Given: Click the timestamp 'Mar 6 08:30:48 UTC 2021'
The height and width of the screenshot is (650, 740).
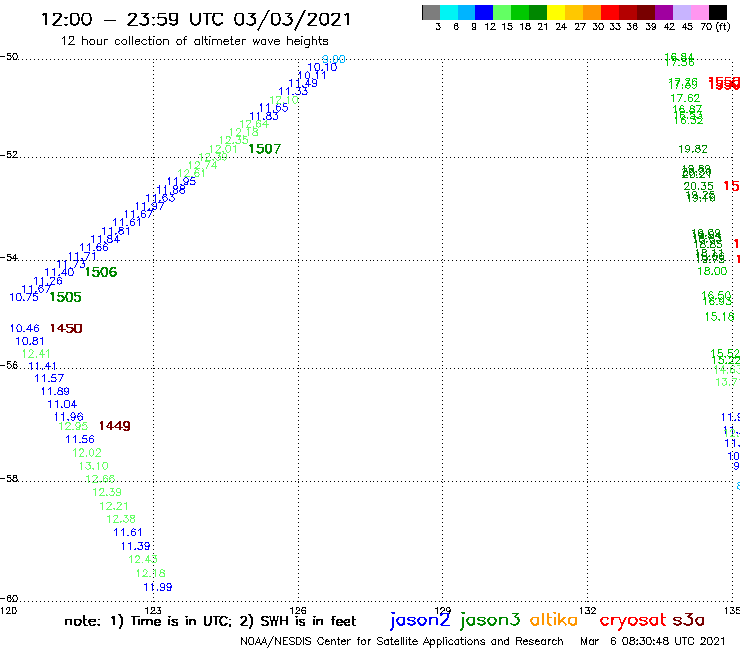Looking at the screenshot, I should tap(652, 641).
